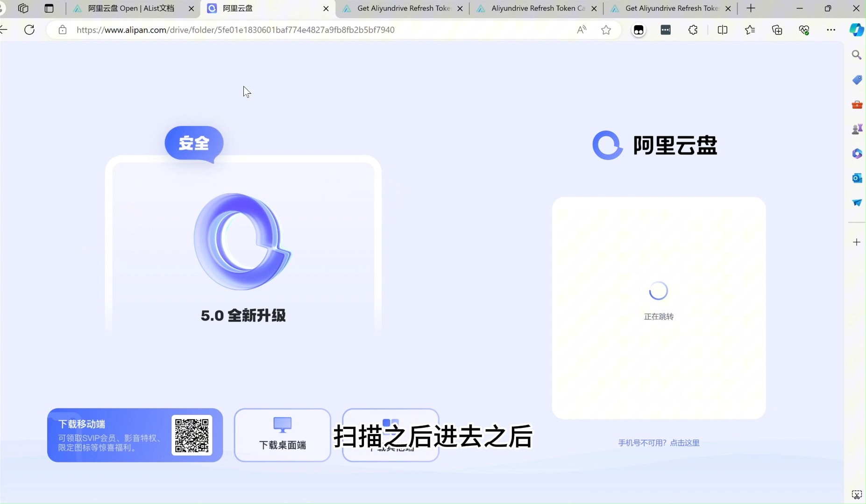Click the 下载移动端 banner
The height and width of the screenshot is (504, 866).
(135, 435)
